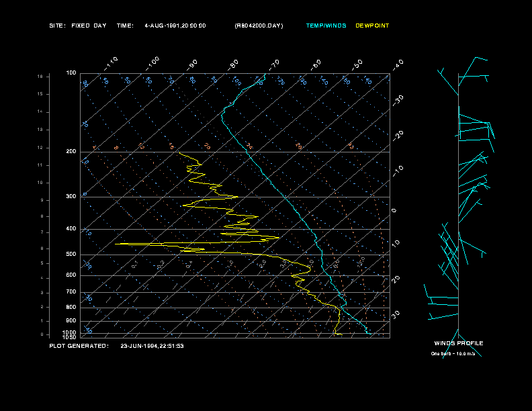
Task: Click the 700 pressure level label
Action: (71, 291)
